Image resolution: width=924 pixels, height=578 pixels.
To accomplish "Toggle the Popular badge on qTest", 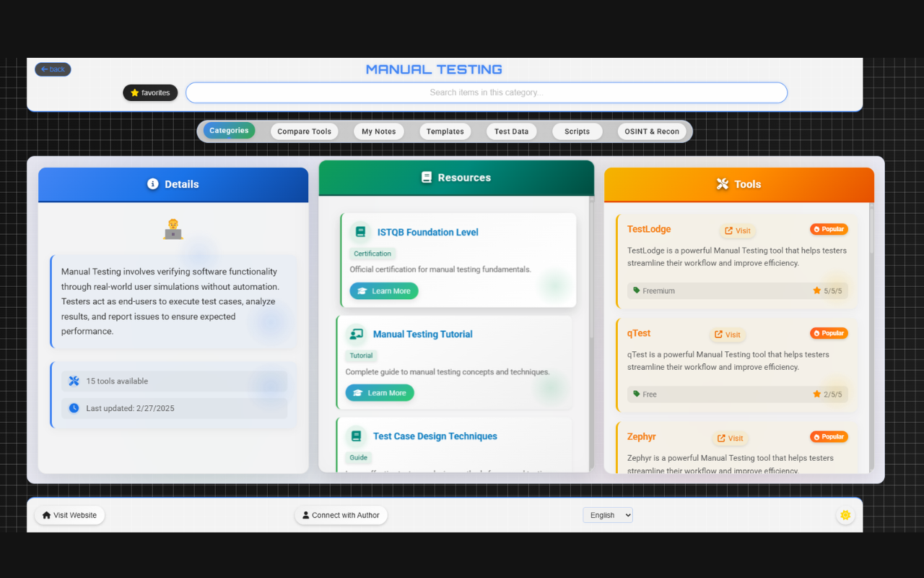I will (x=828, y=333).
